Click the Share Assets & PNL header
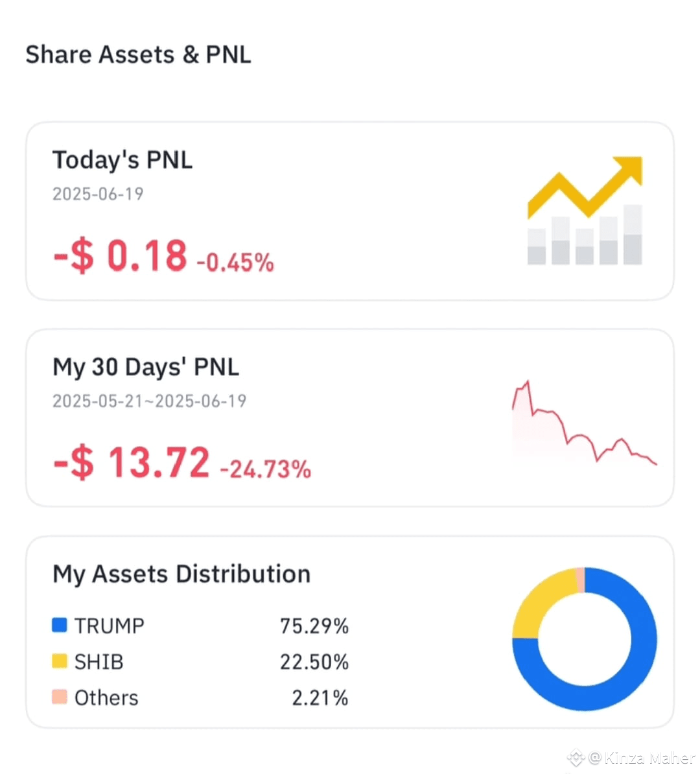The height and width of the screenshot is (774, 700). [x=138, y=54]
